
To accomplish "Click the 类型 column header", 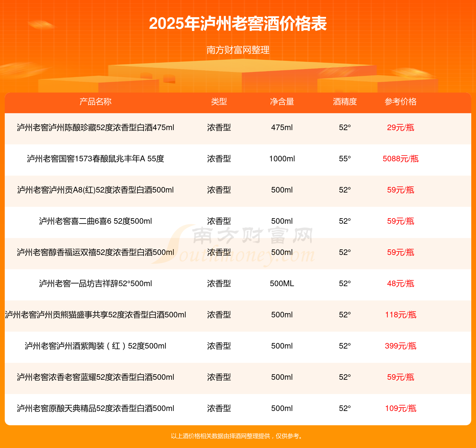I will [x=219, y=102].
